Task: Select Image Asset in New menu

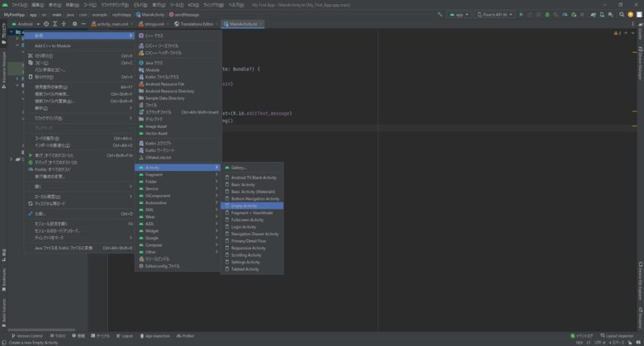Action: (x=178, y=126)
